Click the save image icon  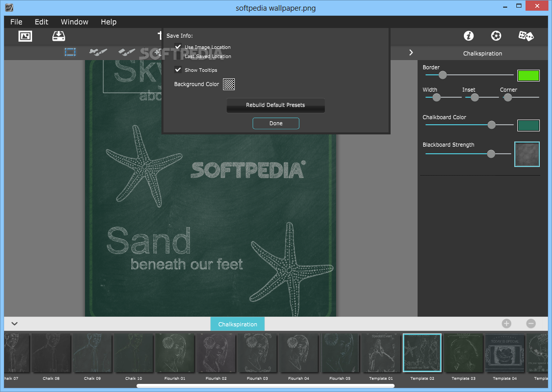[59, 36]
